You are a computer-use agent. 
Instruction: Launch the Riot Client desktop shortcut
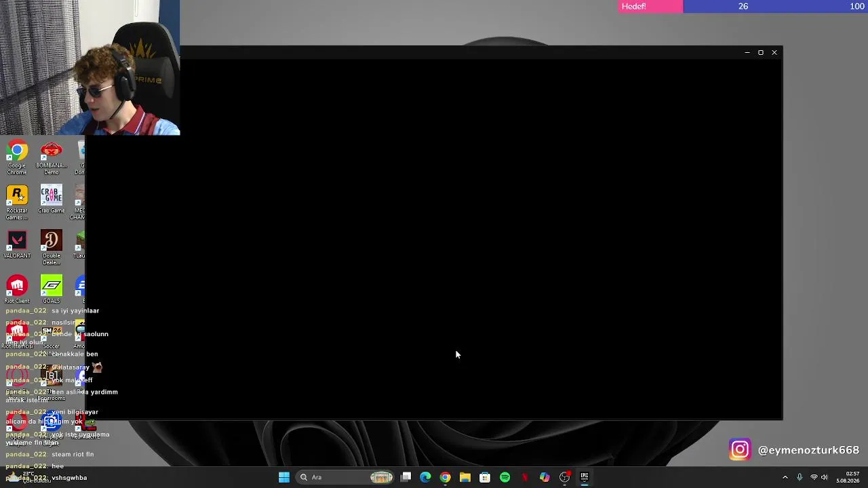pyautogui.click(x=17, y=289)
